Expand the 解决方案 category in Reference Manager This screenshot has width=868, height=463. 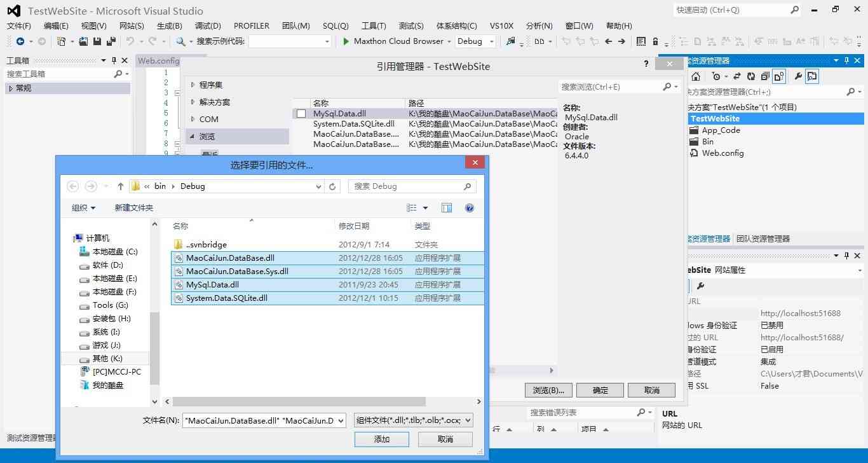click(x=193, y=102)
